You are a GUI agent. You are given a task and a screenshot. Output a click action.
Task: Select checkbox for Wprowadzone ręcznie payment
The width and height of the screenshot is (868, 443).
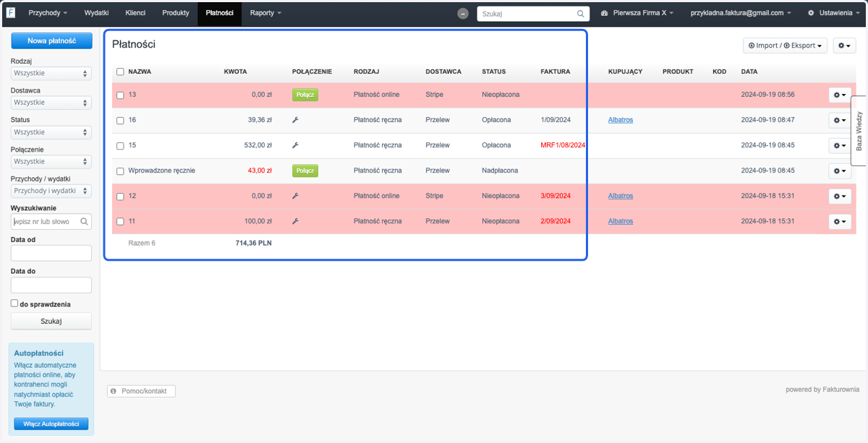[120, 171]
